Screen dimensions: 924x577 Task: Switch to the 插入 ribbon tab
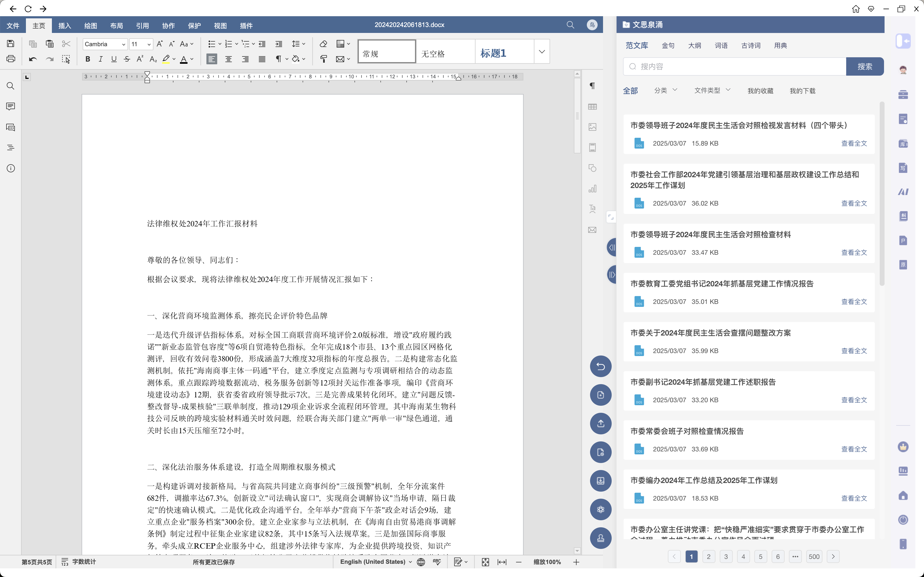click(x=65, y=26)
